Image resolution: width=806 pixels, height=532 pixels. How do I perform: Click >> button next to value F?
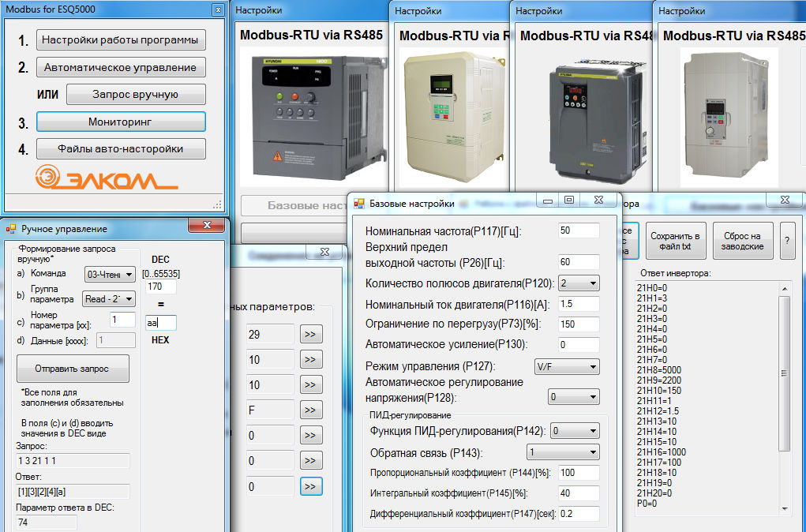pos(310,410)
